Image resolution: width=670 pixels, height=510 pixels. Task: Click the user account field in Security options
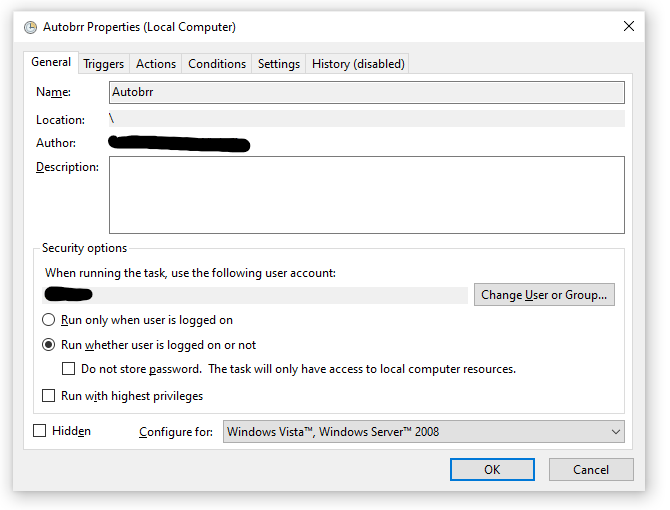(255, 295)
